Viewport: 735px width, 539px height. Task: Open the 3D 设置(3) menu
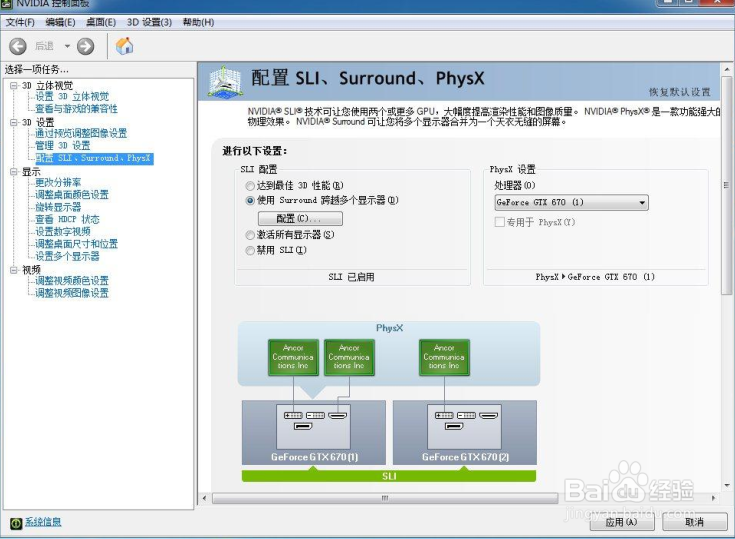[149, 22]
